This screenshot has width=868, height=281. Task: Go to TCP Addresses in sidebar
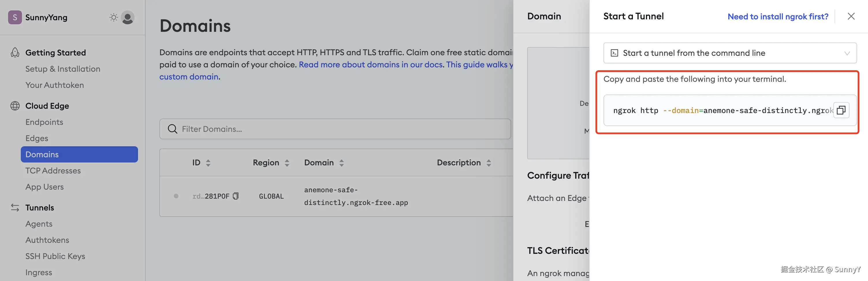point(53,171)
